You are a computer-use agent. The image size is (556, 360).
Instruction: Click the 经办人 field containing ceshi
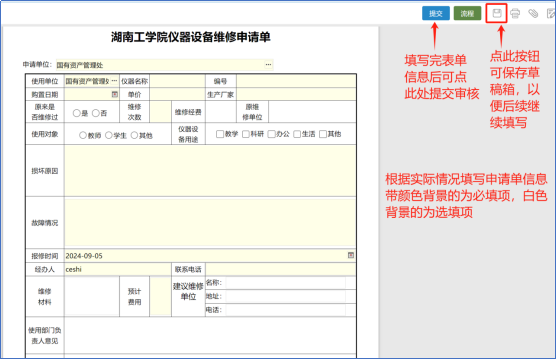click(118, 269)
